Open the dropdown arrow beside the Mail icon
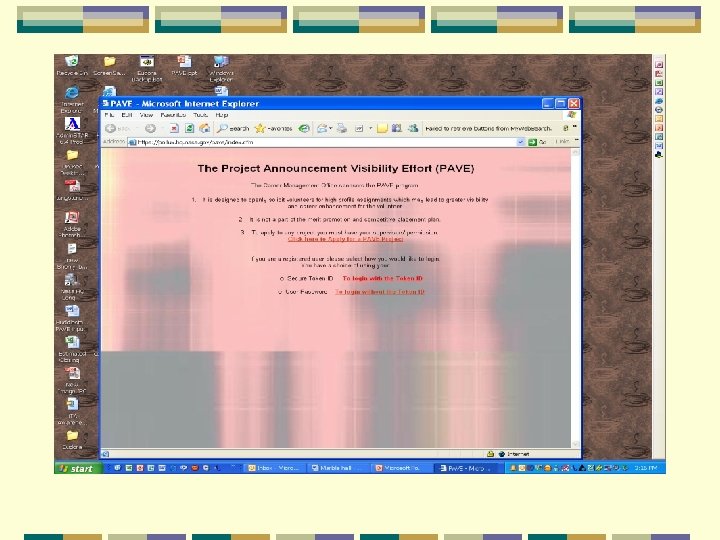This screenshot has width=720, height=540. (330, 129)
